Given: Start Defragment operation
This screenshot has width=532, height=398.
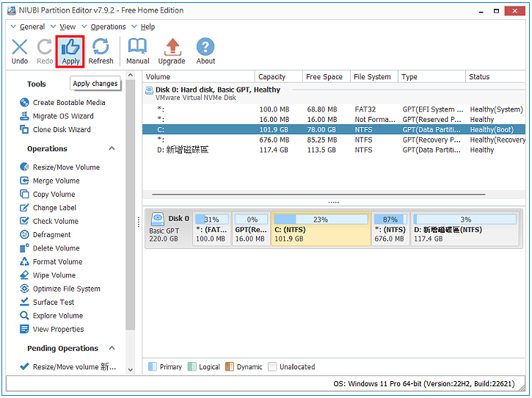Looking at the screenshot, I should coord(45,235).
